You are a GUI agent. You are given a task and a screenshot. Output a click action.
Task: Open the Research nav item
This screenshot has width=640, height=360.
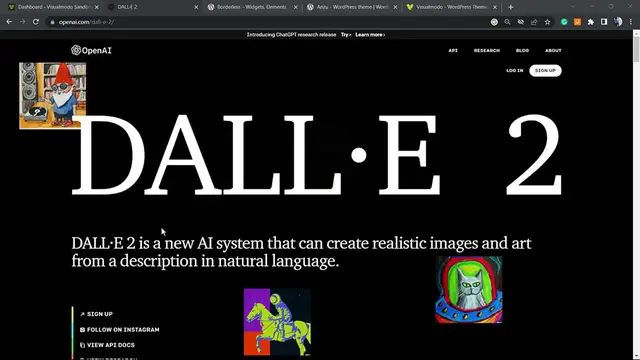tap(487, 51)
